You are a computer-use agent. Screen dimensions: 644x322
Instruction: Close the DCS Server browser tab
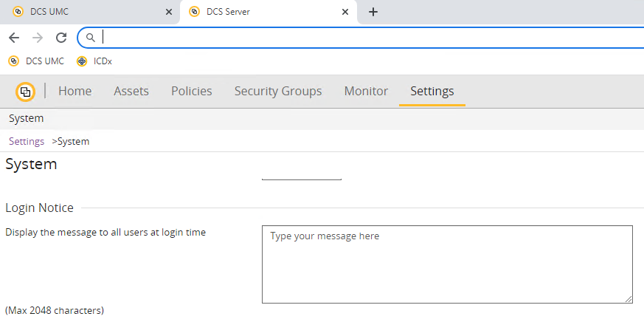[344, 12]
